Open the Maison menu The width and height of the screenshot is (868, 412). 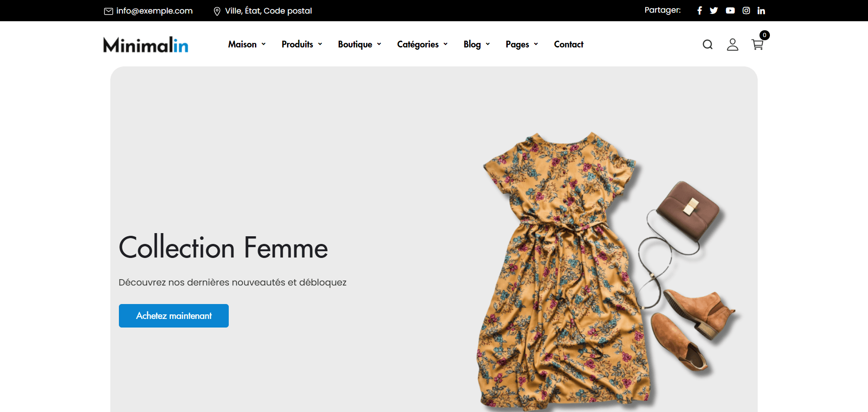(242, 44)
